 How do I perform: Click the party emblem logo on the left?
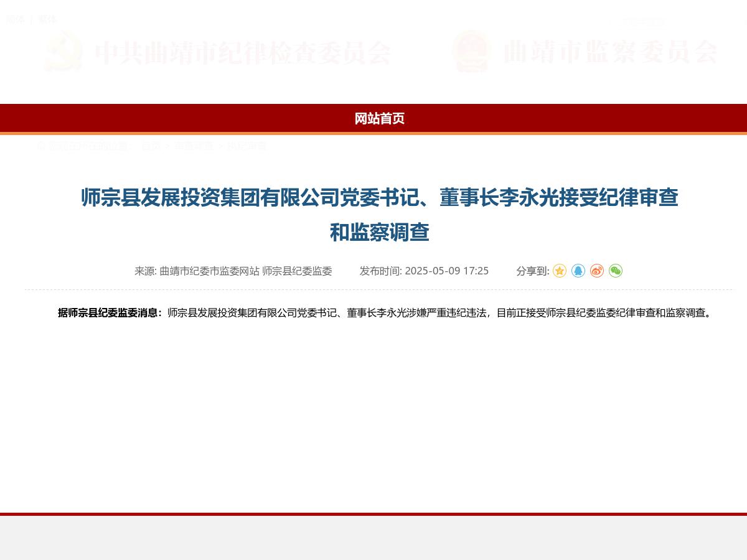pos(64,52)
